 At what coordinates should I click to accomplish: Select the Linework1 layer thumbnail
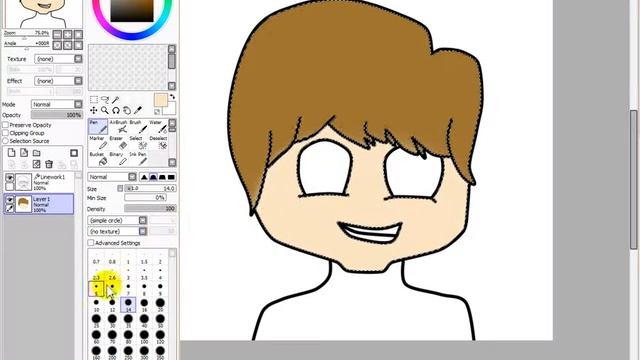(x=23, y=182)
